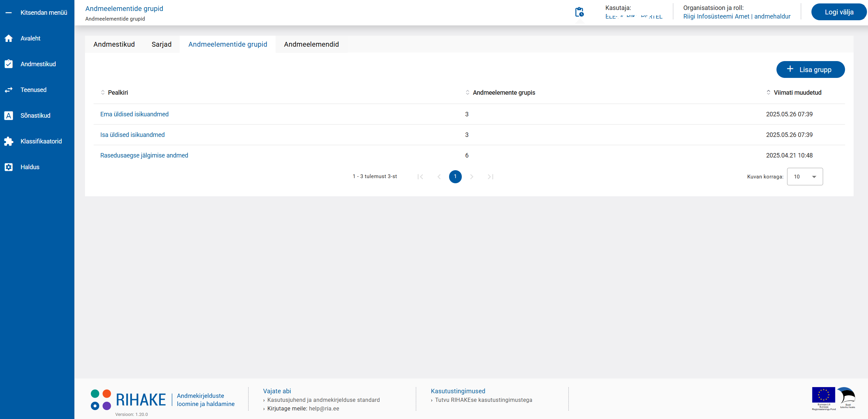The image size is (868, 419).
Task: Collapse sidebar with Kitsendan menüü icon
Action: pos(9,13)
